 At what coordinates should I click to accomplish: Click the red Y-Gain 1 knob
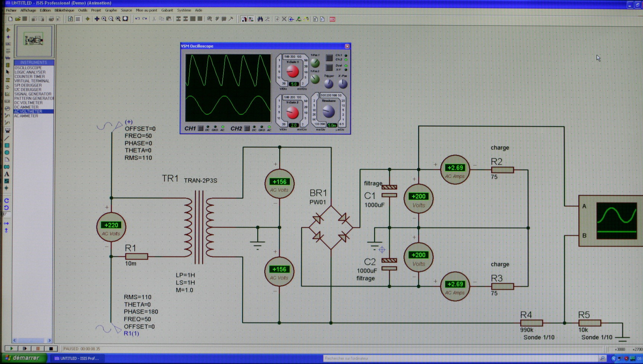point(292,71)
